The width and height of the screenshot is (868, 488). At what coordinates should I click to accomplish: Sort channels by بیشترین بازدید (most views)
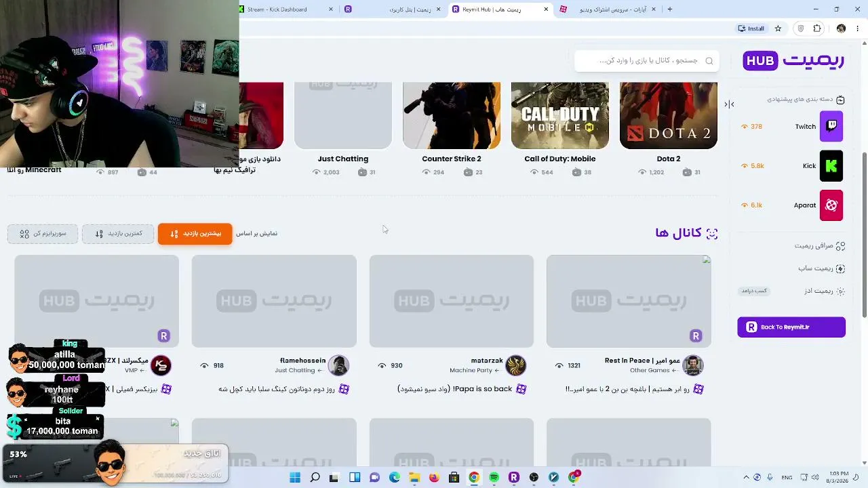coord(195,234)
